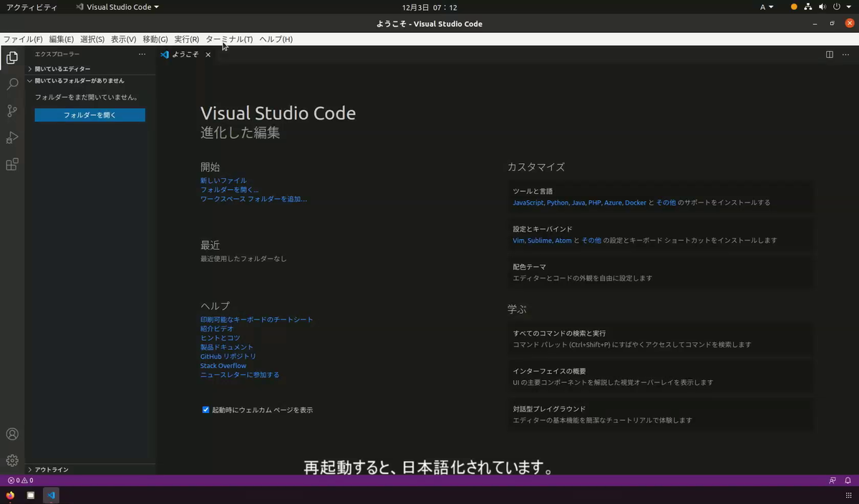Select the Run and Debug icon
Screen dimensions: 859x504
pos(11,137)
